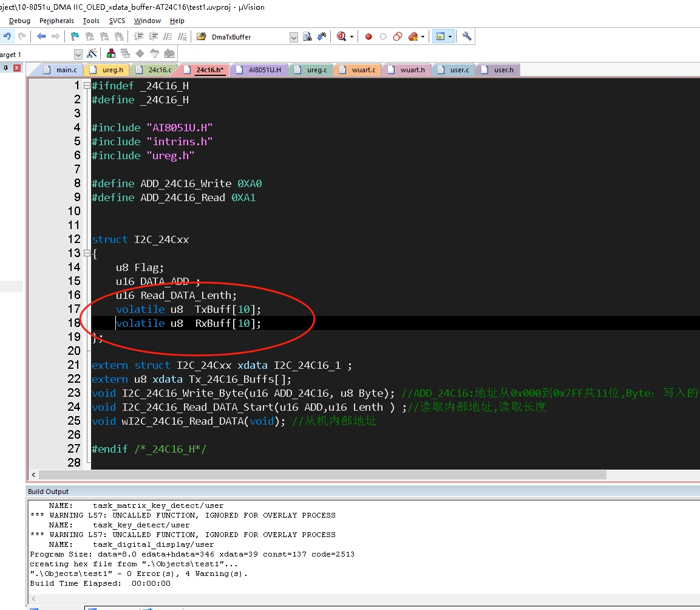Click the Undo toolbar icon
This screenshot has width=700, height=610.
pos(7,36)
